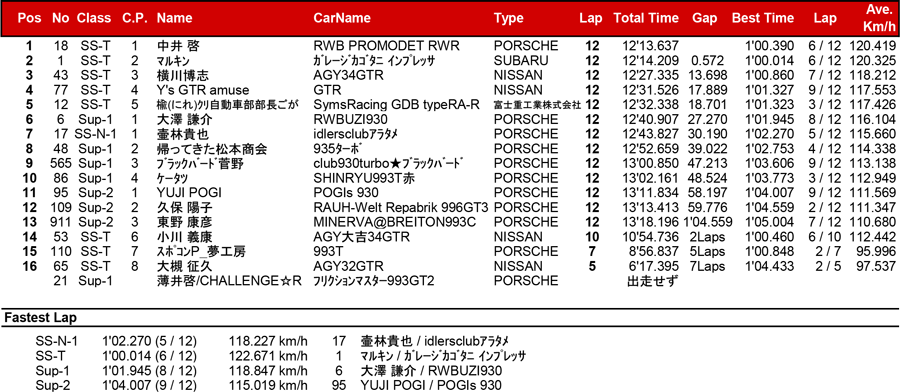Click the CarName column header
This screenshot has height=392, width=900.
342,18
